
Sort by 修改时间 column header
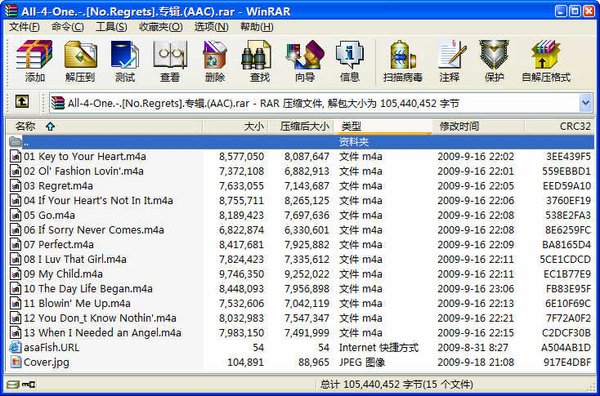pos(479,126)
